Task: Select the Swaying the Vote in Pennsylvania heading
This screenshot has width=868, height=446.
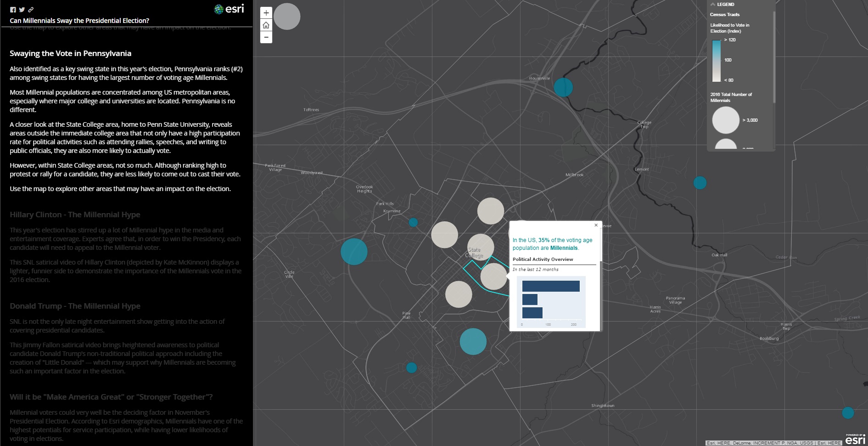Action: (x=70, y=53)
